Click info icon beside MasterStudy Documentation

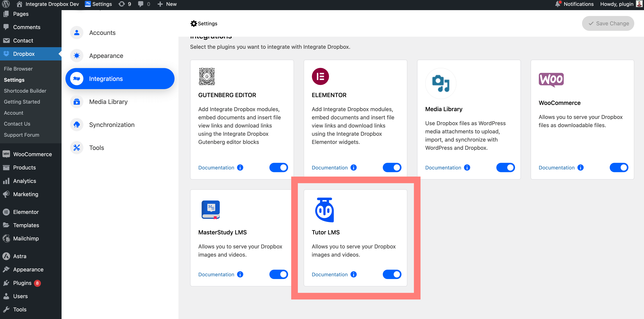[x=240, y=274]
